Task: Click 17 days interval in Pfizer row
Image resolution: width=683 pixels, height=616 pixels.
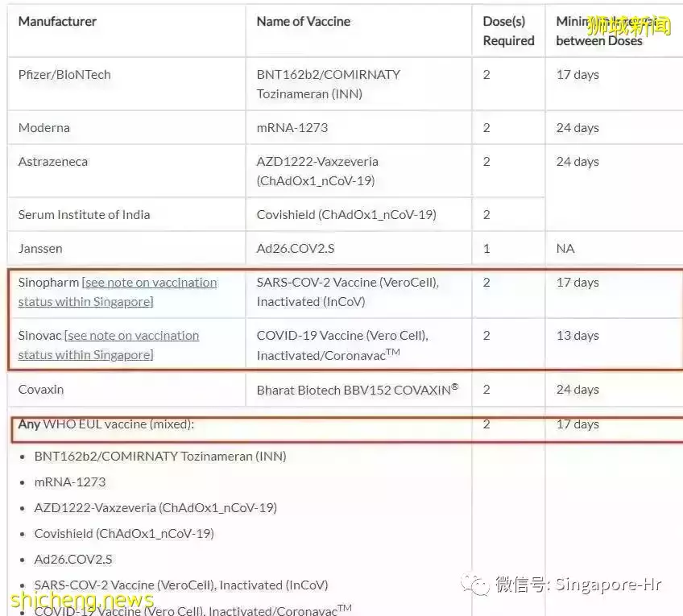Action: coord(577,75)
